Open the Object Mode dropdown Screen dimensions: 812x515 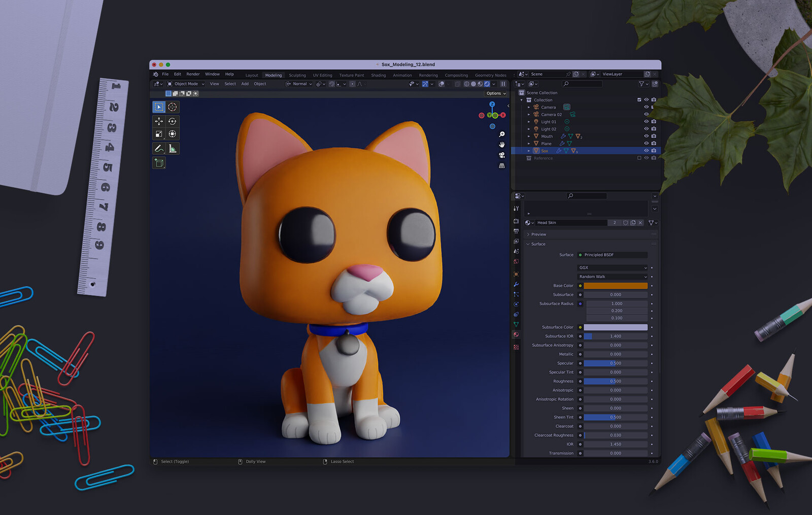tap(186, 84)
